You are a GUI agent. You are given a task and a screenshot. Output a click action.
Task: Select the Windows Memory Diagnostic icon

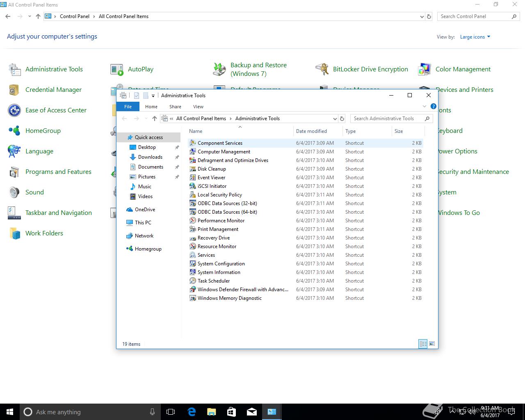tap(192, 298)
